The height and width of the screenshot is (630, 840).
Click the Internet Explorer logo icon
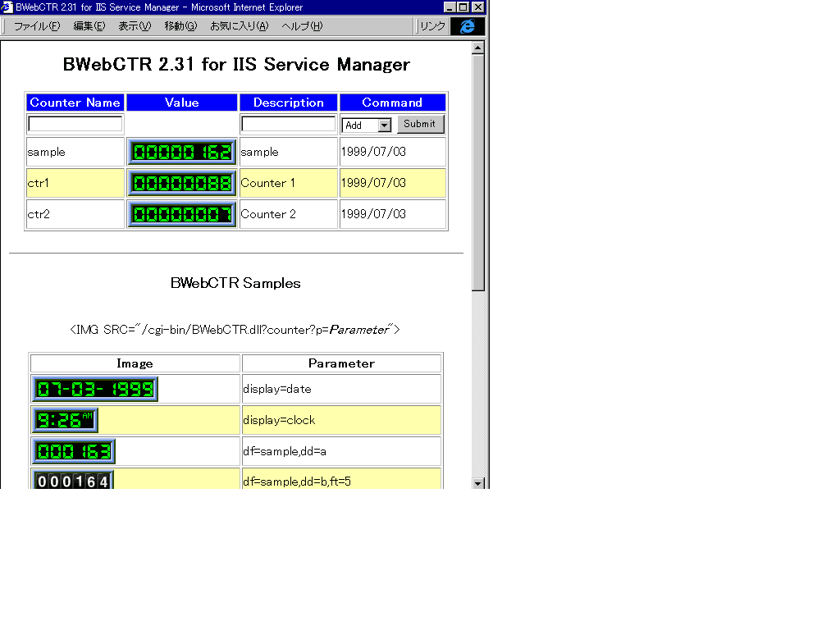(x=467, y=26)
